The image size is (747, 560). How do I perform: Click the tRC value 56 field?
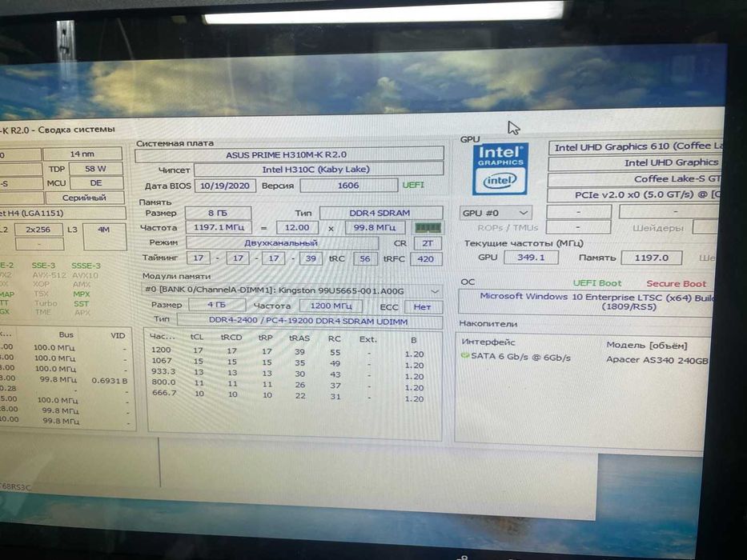pyautogui.click(x=365, y=258)
